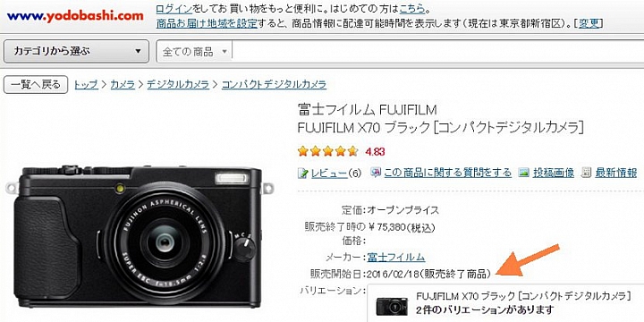Click the question speech bubble icon
Image resolution: width=644 pixels, height=322 pixels.
[x=376, y=173]
